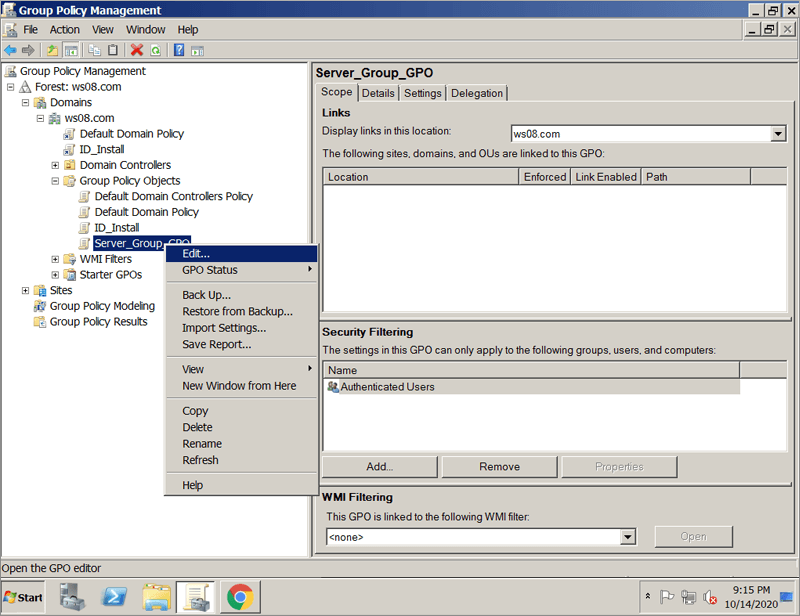This screenshot has height=616, width=800.
Task: Show hidden tray icons arrow
Action: click(x=648, y=596)
